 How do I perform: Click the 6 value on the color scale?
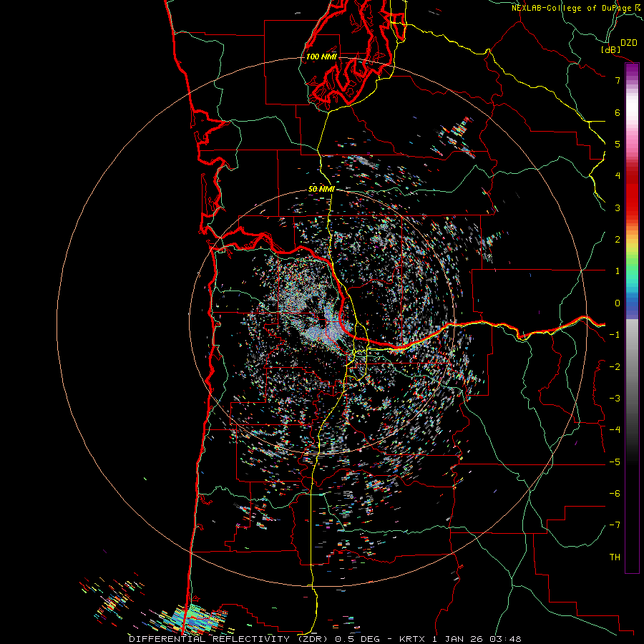[618, 112]
